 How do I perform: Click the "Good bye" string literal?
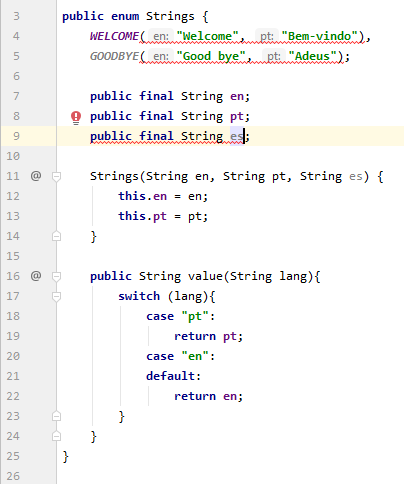coord(211,56)
